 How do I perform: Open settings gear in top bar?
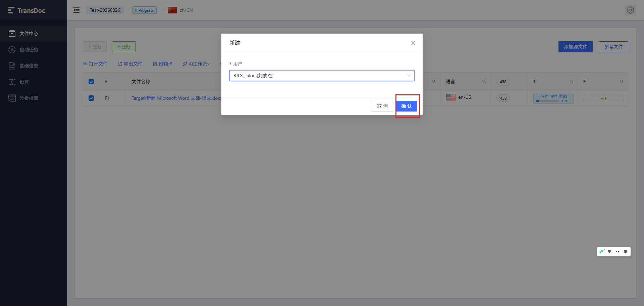point(631,10)
